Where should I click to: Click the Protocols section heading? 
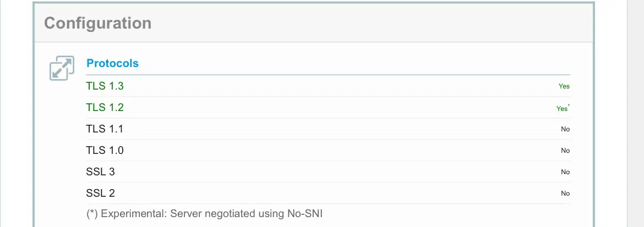coord(112,63)
